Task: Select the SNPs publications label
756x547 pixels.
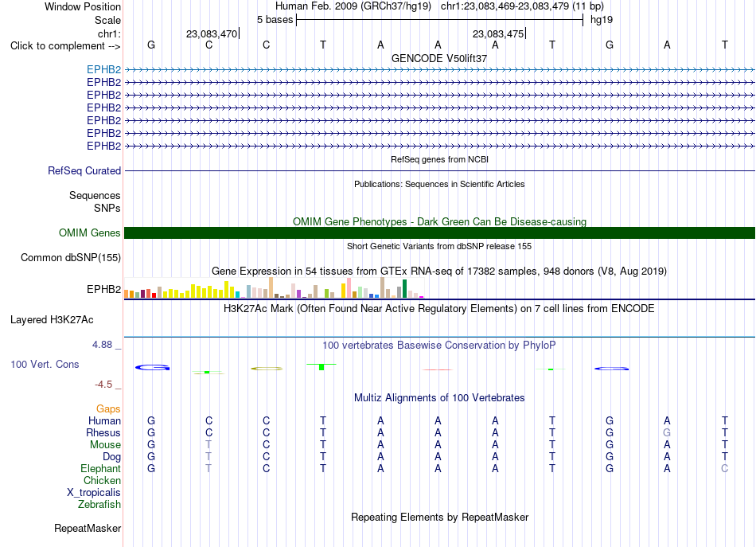Action: pyautogui.click(x=107, y=208)
